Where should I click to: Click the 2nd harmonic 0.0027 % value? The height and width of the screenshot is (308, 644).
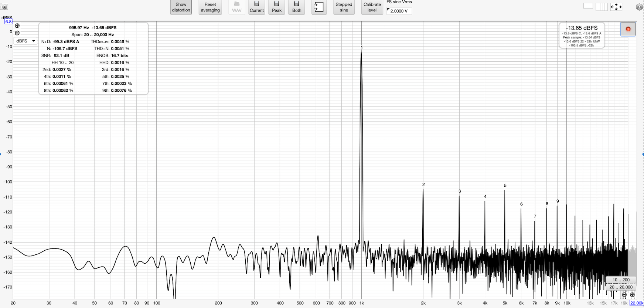click(x=62, y=70)
